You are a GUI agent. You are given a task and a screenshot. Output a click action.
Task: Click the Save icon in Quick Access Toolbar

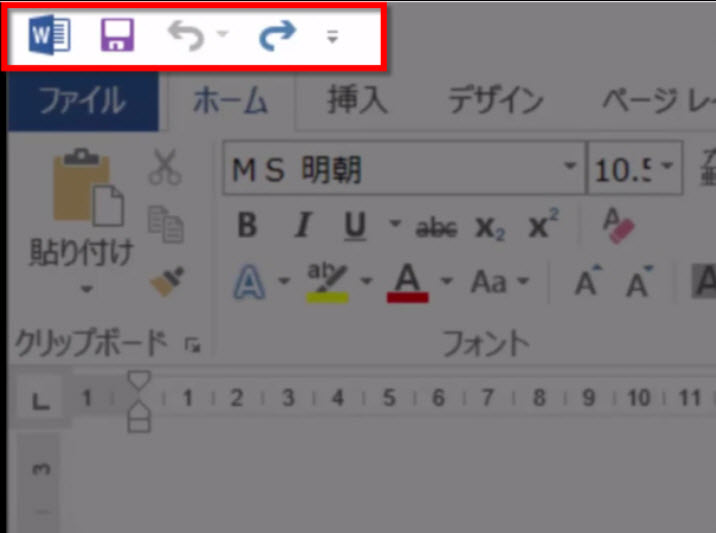point(117,37)
